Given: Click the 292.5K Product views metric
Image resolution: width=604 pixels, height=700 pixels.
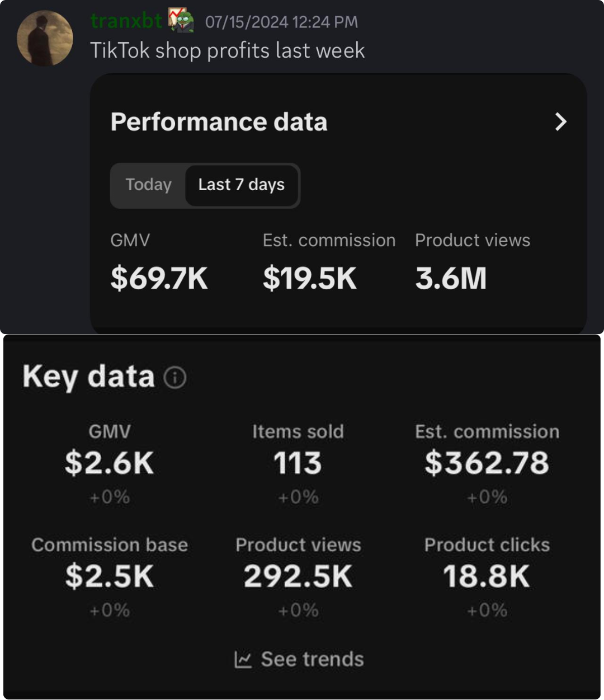Looking at the screenshot, I should click(x=298, y=576).
